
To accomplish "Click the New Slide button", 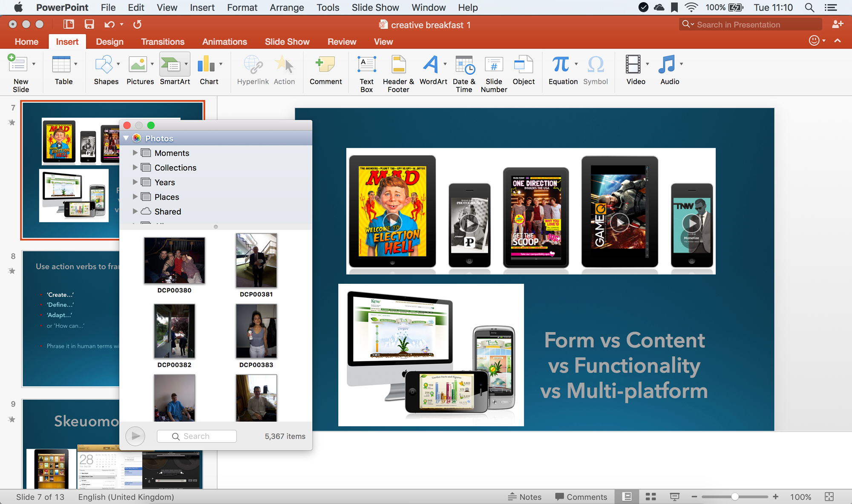I will click(20, 70).
